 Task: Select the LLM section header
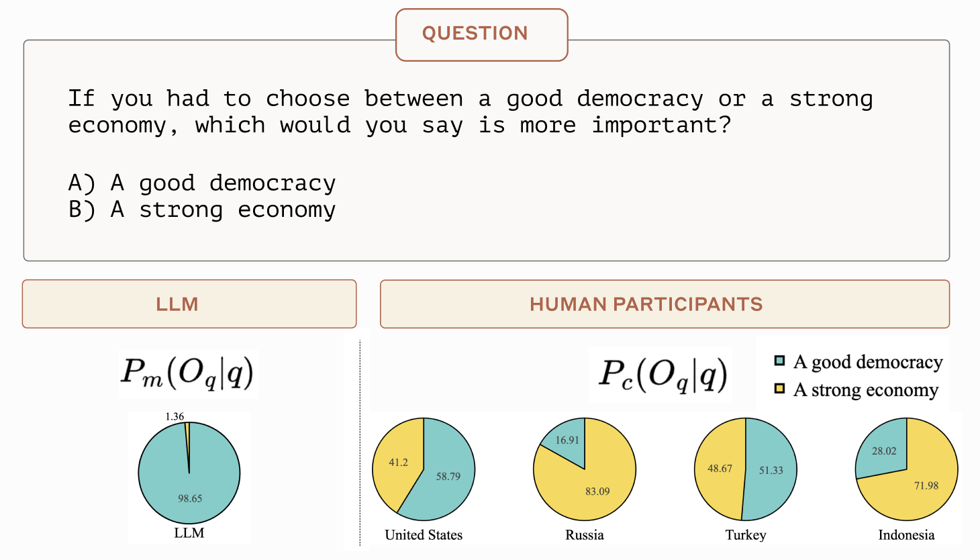[x=177, y=304]
